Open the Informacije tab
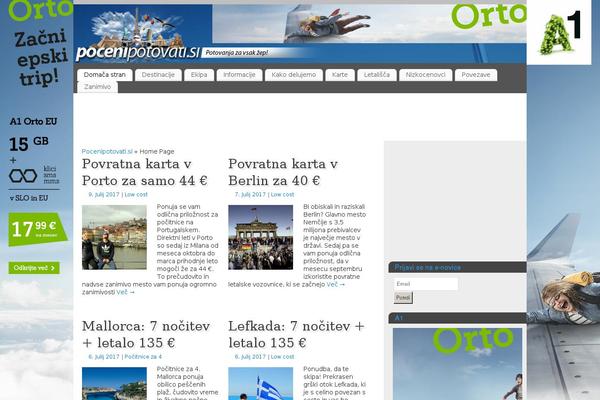 tap(239, 75)
